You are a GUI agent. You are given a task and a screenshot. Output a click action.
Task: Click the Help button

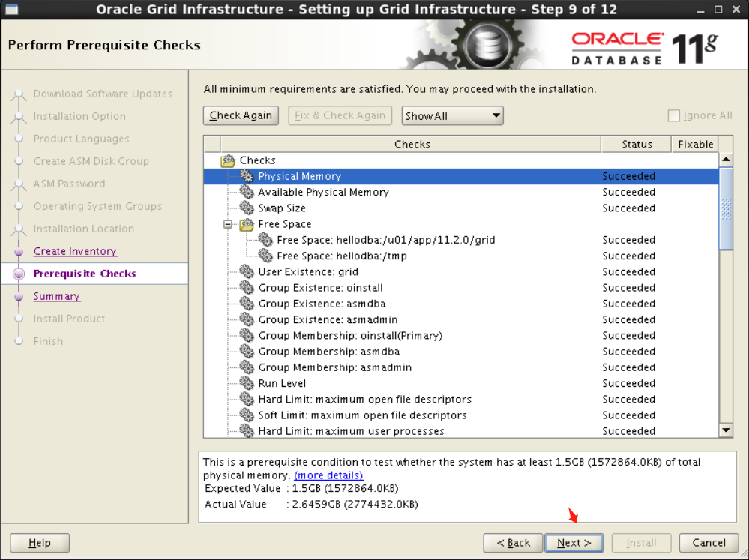tap(39, 542)
